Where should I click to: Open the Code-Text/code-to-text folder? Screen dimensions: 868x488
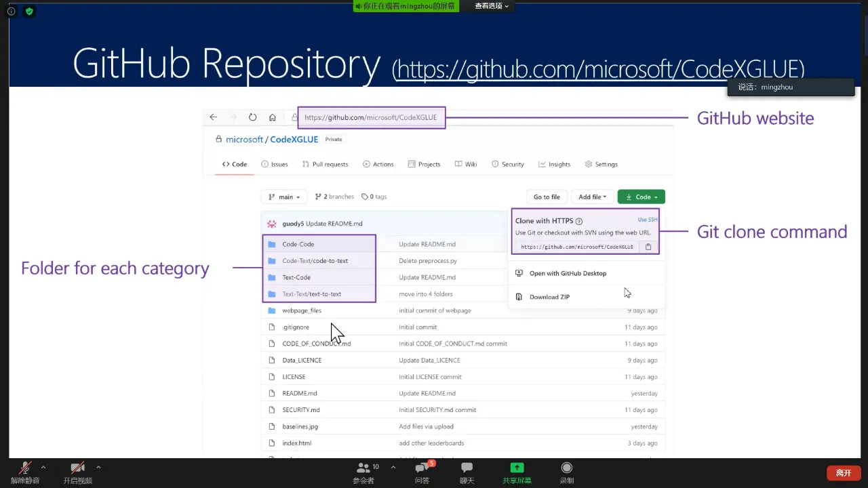315,260
